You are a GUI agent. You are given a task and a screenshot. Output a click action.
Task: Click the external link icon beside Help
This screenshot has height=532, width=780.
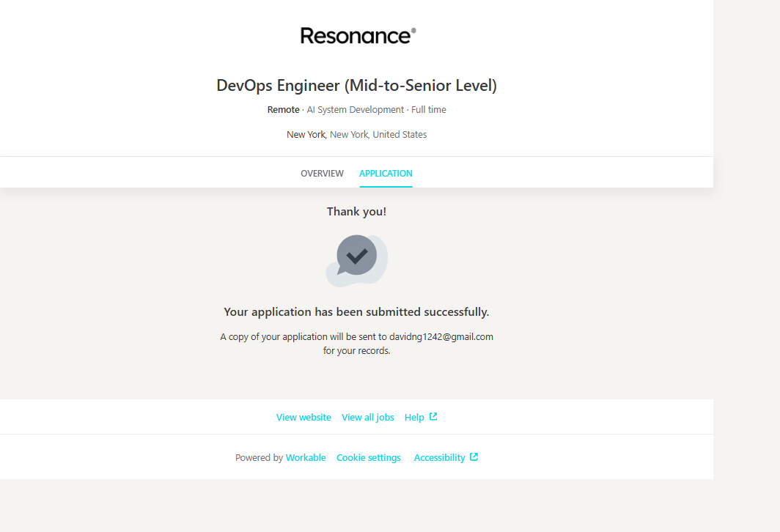click(x=433, y=417)
